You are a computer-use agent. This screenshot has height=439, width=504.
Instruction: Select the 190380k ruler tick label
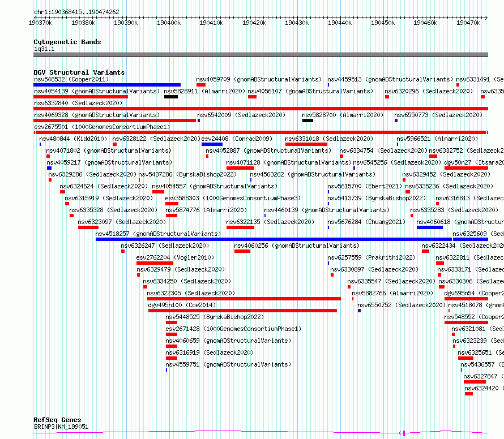coord(83,23)
